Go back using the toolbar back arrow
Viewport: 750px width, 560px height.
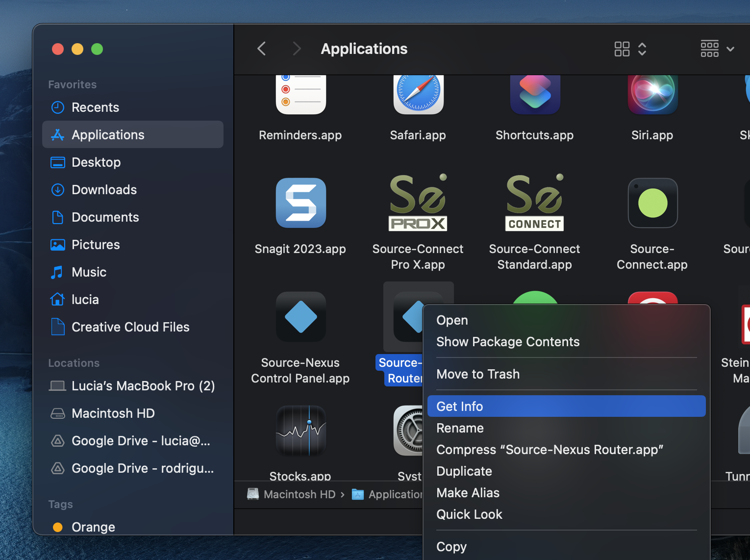[262, 49]
